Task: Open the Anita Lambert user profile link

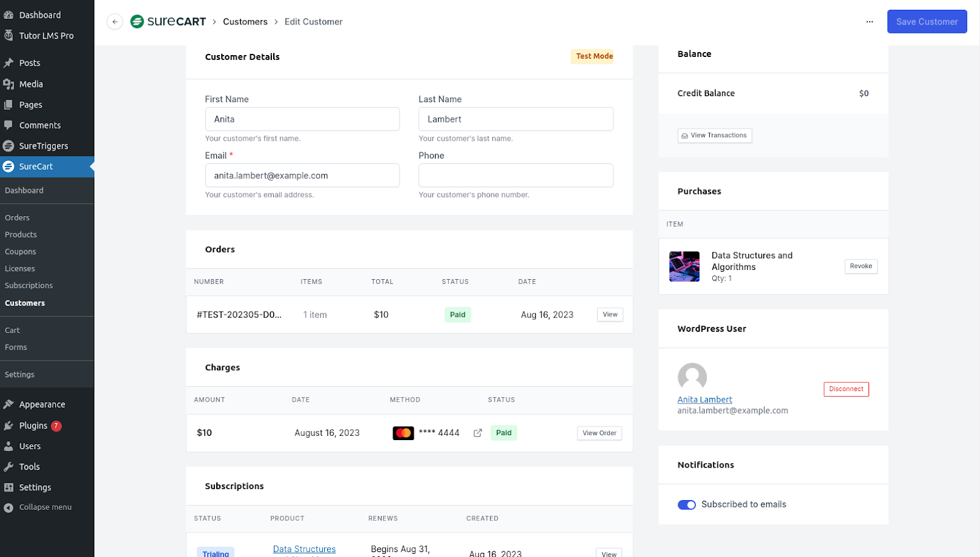Action: click(x=704, y=399)
